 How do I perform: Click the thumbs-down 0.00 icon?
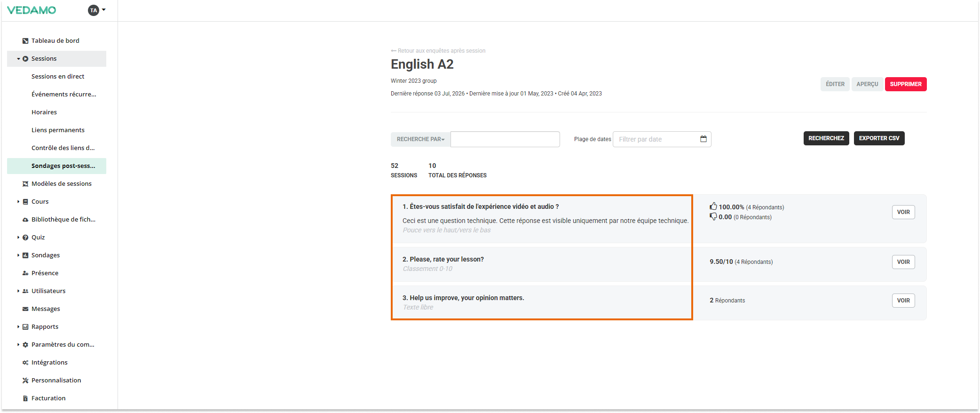click(x=713, y=216)
